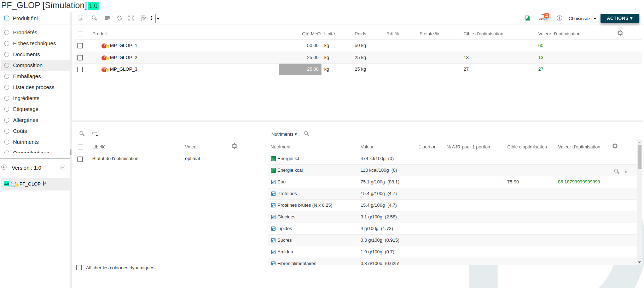Click scroll-down arrow of the nutrient list
Viewport: 644px width, 288px height.
639,262
